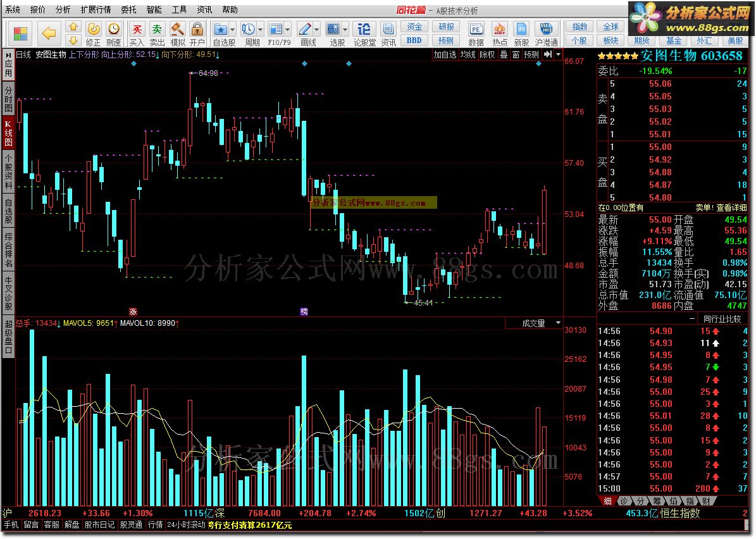Open the 扩展行情 menu
Image resolution: width=756 pixels, height=539 pixels.
[x=96, y=9]
